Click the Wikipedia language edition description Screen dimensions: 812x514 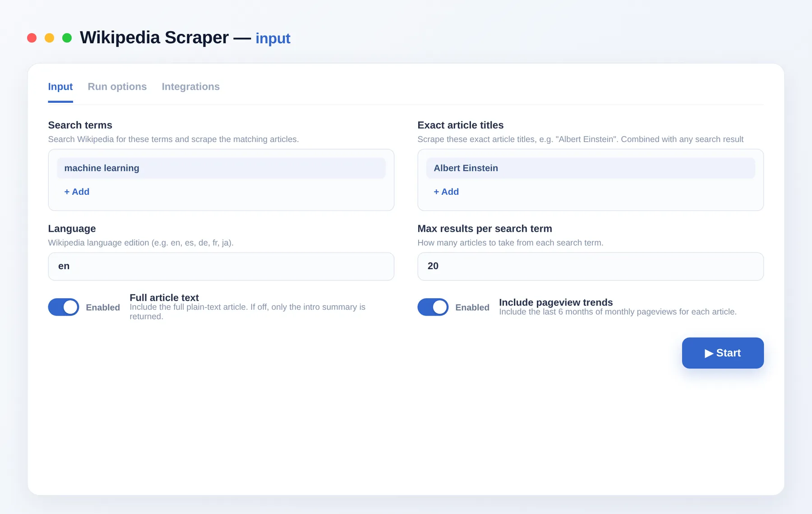point(141,243)
